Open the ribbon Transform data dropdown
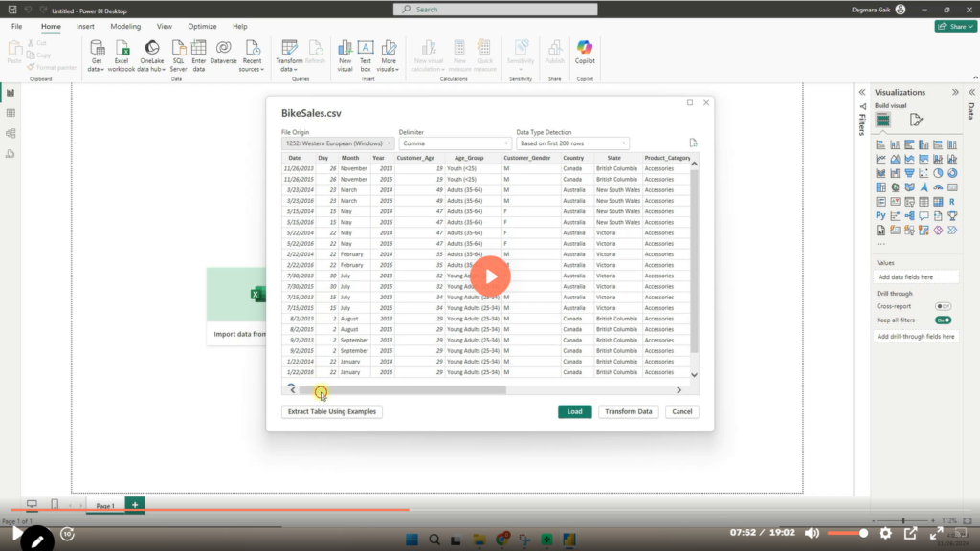 289,55
